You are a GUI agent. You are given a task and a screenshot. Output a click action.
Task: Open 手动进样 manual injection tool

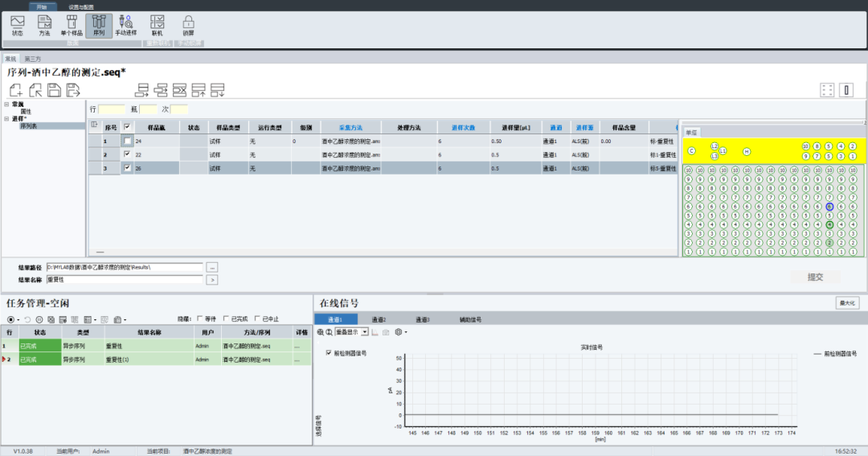[x=126, y=26]
